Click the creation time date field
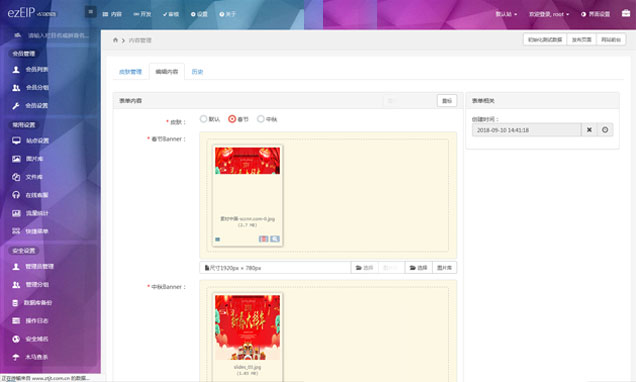The image size is (636, 382). 526,130
